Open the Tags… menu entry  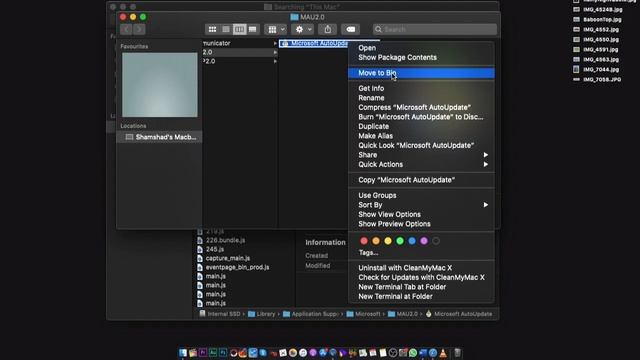tap(368, 253)
